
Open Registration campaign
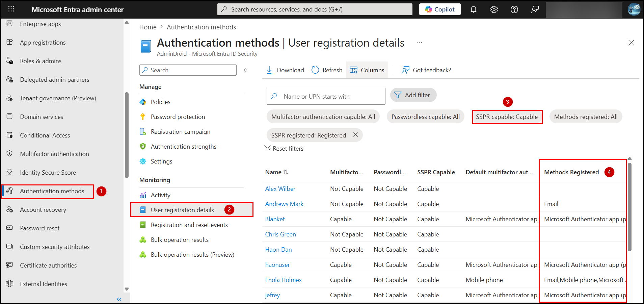181,132
